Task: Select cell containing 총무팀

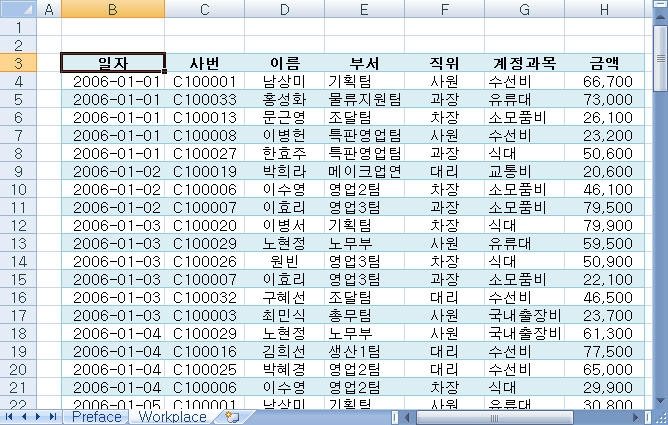Action: click(x=364, y=315)
